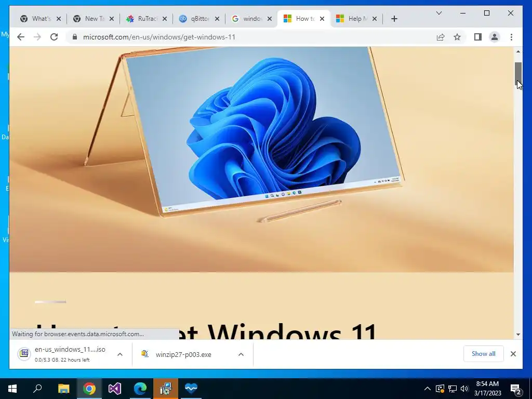Open File Explorer from the taskbar
This screenshot has width=532, height=399.
point(63,389)
